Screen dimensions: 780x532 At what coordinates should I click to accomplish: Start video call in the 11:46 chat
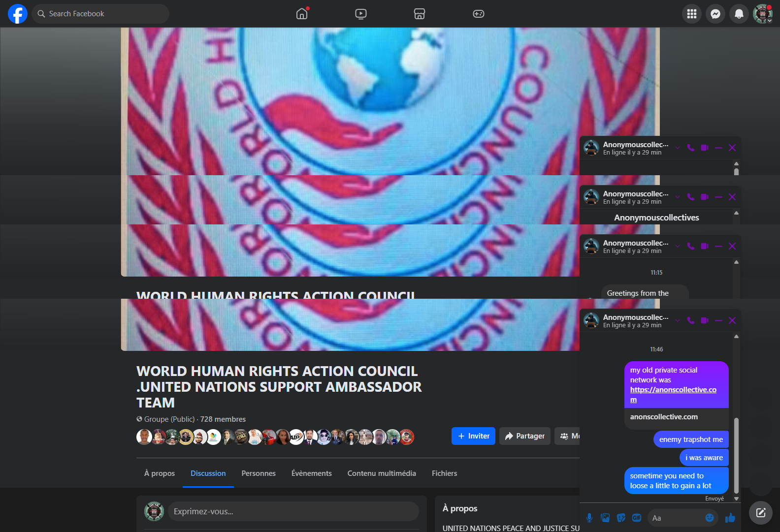click(705, 320)
